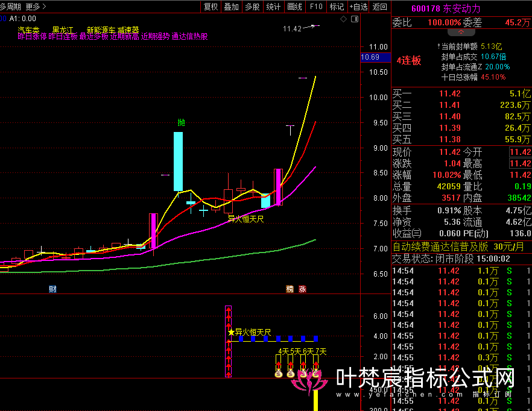
Task: Click the 十日总涨幅 45.10% value
Action: click(x=493, y=77)
